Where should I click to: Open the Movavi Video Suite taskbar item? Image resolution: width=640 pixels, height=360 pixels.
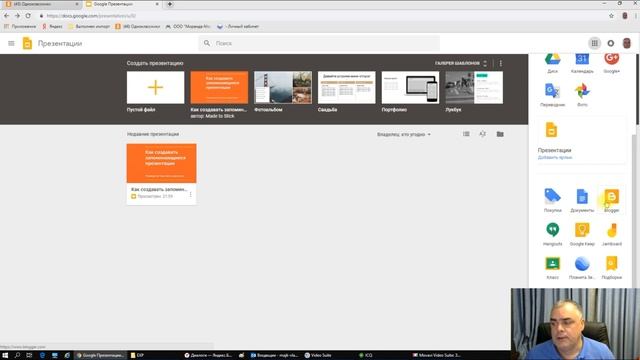tap(436, 356)
